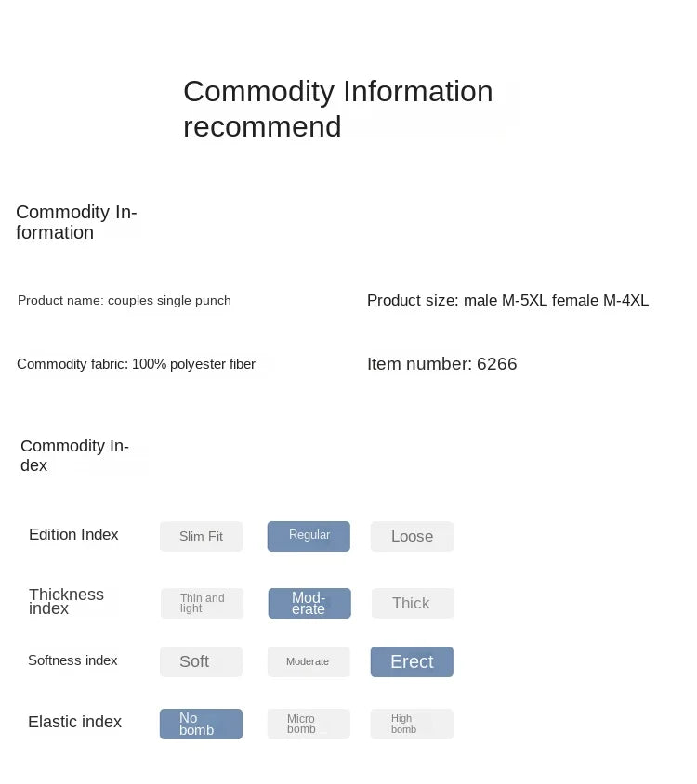Viewport: 697px width, 784px height.
Task: Click the Commodity Information recommend heading
Action: click(x=337, y=109)
